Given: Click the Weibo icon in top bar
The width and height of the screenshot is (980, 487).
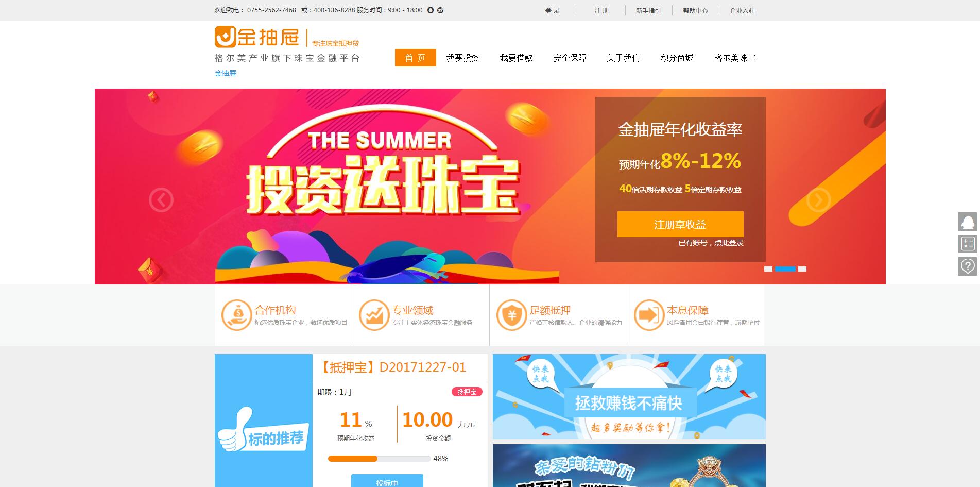Looking at the screenshot, I should tap(440, 10).
